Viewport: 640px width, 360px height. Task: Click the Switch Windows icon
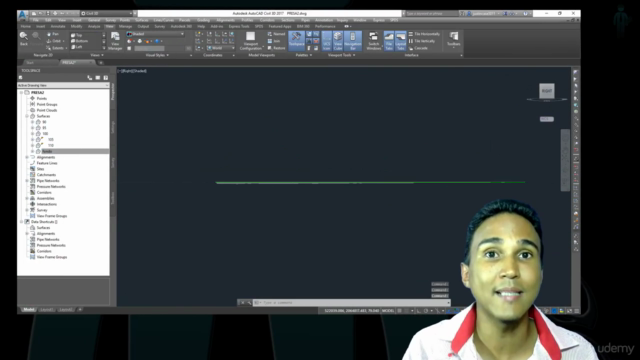(373, 41)
